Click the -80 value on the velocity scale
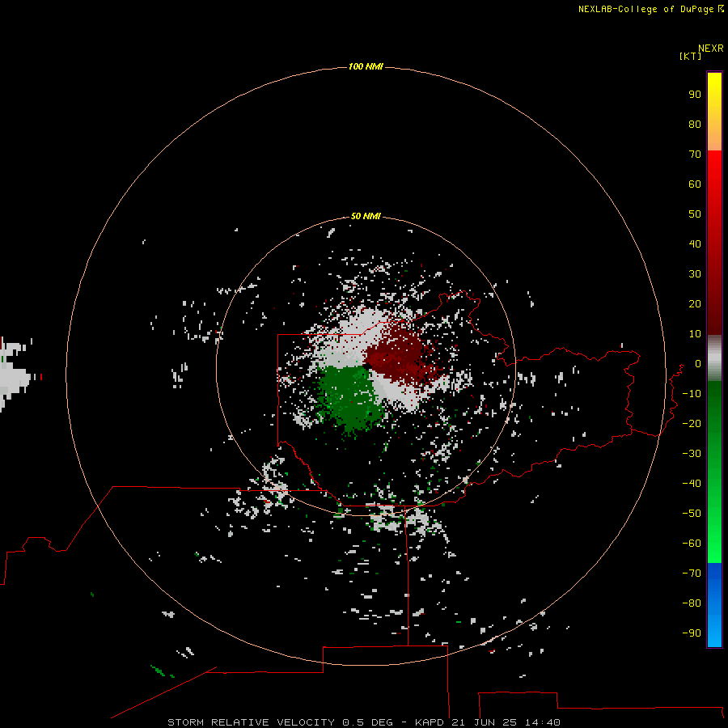728x728 pixels. [692, 603]
